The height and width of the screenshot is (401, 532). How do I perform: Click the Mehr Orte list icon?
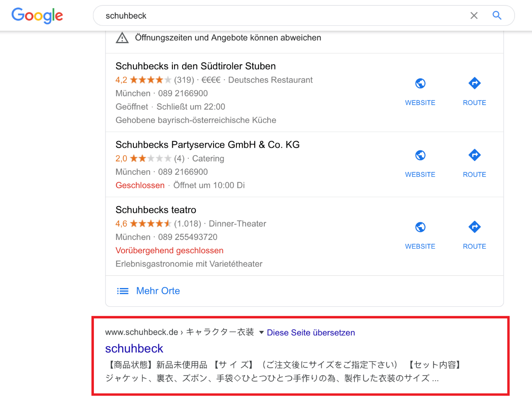coord(123,291)
